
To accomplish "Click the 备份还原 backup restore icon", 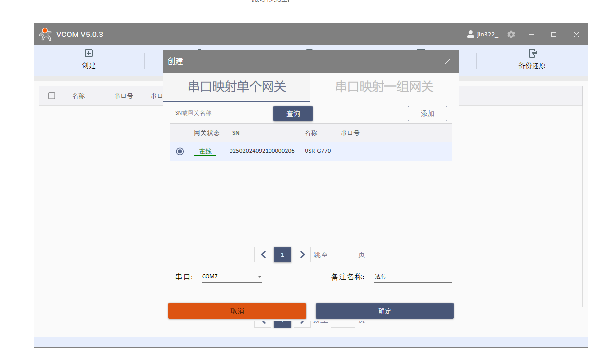I will tap(532, 54).
